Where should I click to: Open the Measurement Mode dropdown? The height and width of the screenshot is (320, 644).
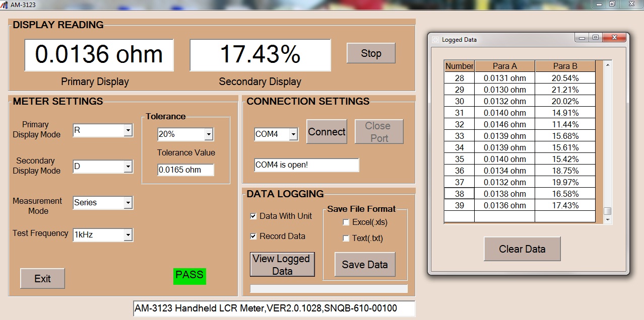tap(128, 203)
